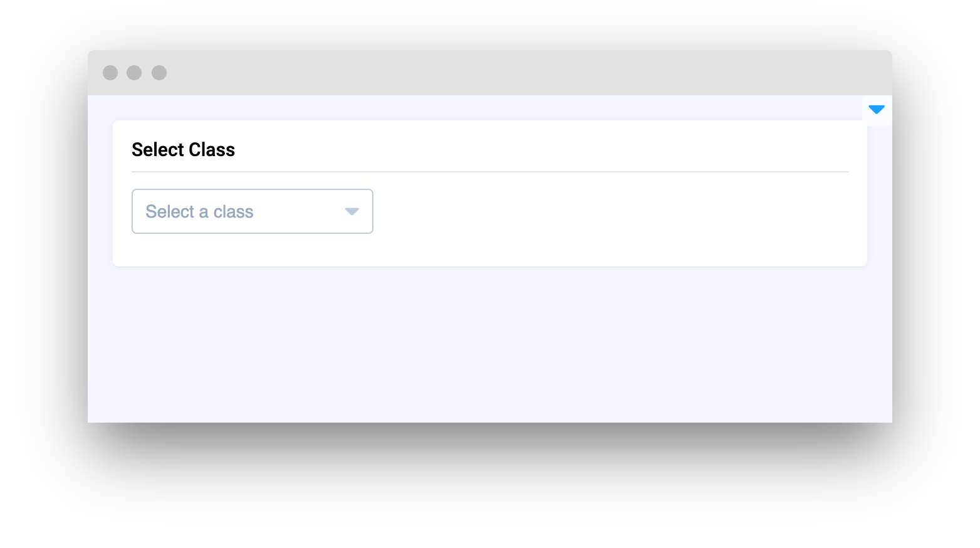Image resolution: width=980 pixels, height=548 pixels.
Task: Click the "Select Class" heading
Action: (x=183, y=150)
